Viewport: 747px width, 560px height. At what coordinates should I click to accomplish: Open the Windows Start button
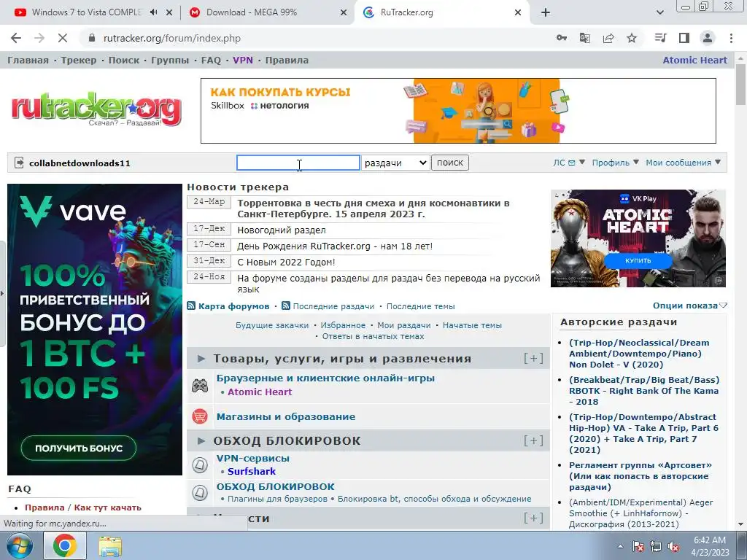[18, 545]
